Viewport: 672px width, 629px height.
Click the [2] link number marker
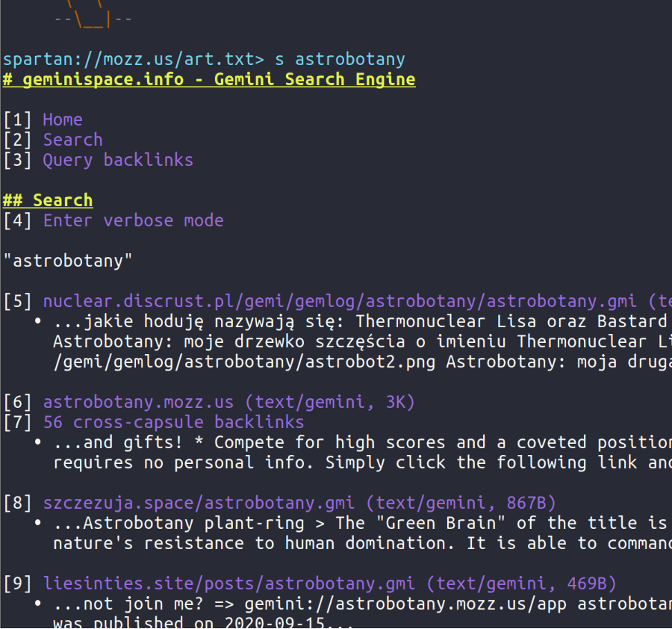point(18,140)
